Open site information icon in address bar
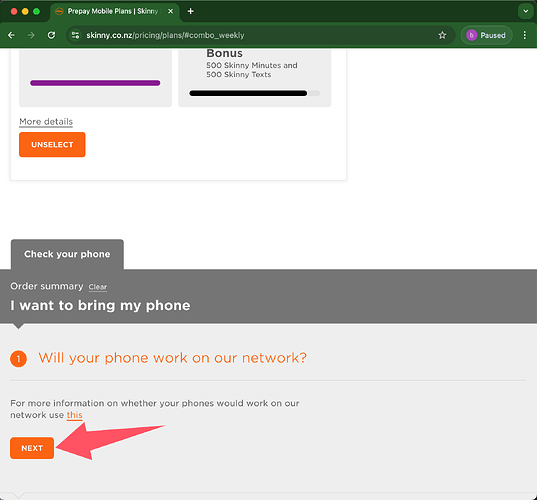Screen dimensions: 537x500 (x=75, y=35)
